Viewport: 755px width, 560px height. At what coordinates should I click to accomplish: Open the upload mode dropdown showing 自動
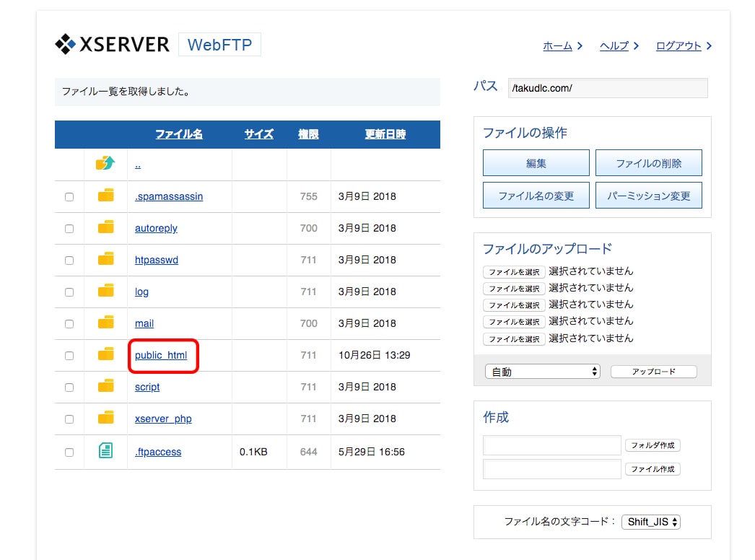(x=542, y=372)
